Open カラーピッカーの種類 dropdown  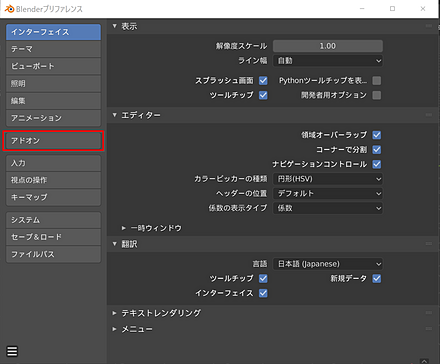click(x=328, y=179)
